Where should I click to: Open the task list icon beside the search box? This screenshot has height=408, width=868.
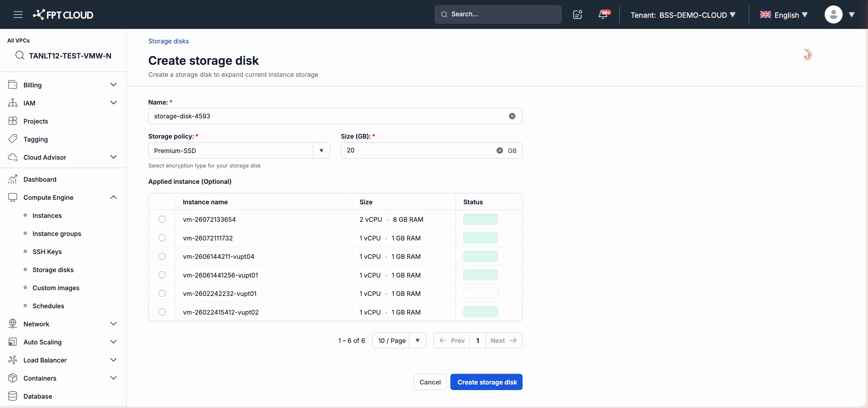(577, 14)
